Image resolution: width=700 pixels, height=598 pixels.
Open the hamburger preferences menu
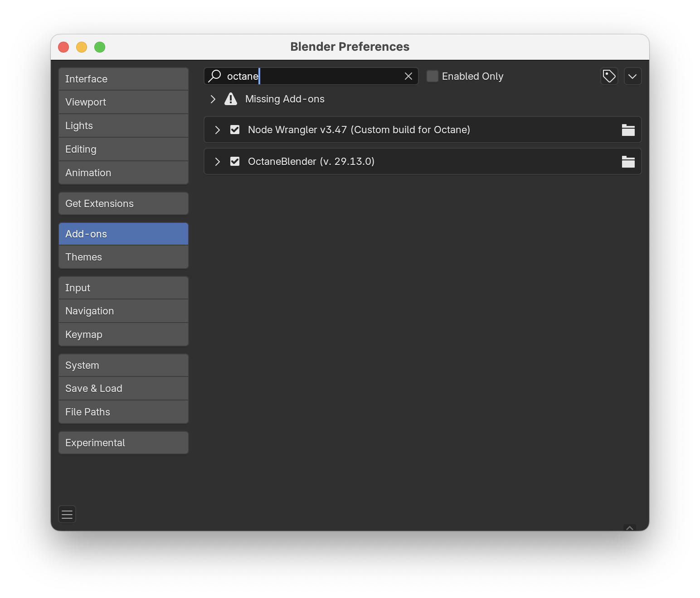(67, 514)
